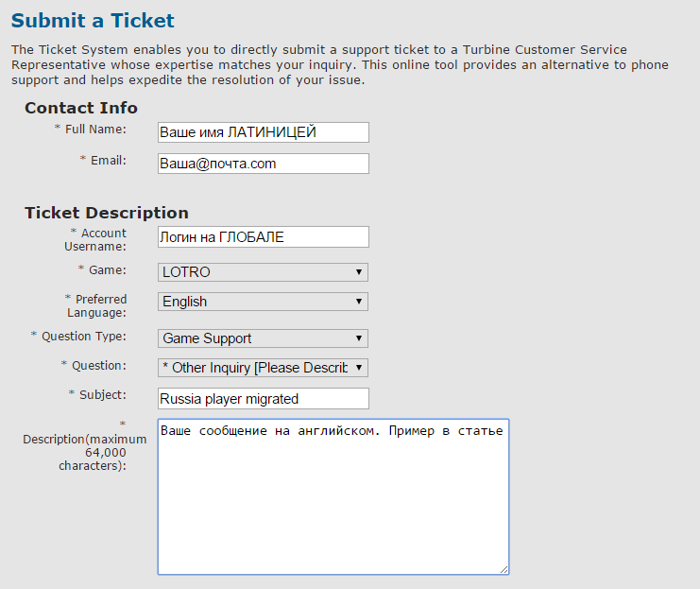Click the Submit a Ticket heading
This screenshot has width=700, height=589.
pyautogui.click(x=93, y=21)
